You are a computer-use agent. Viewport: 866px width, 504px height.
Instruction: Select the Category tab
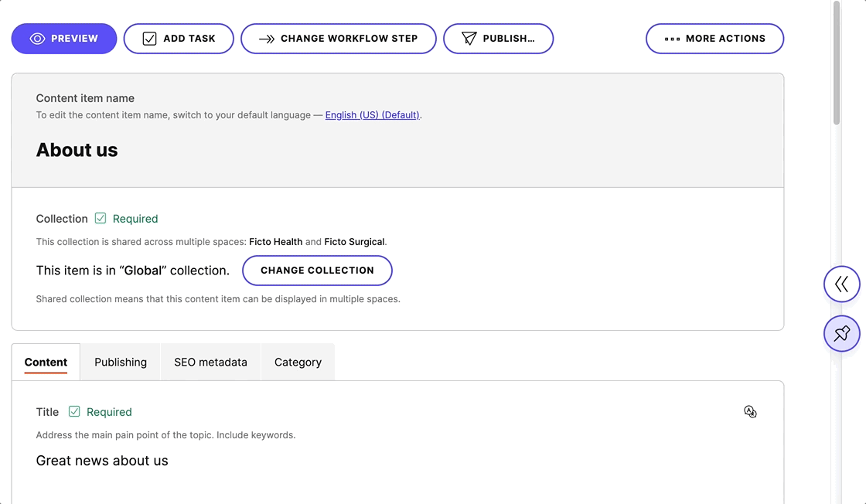(x=298, y=362)
